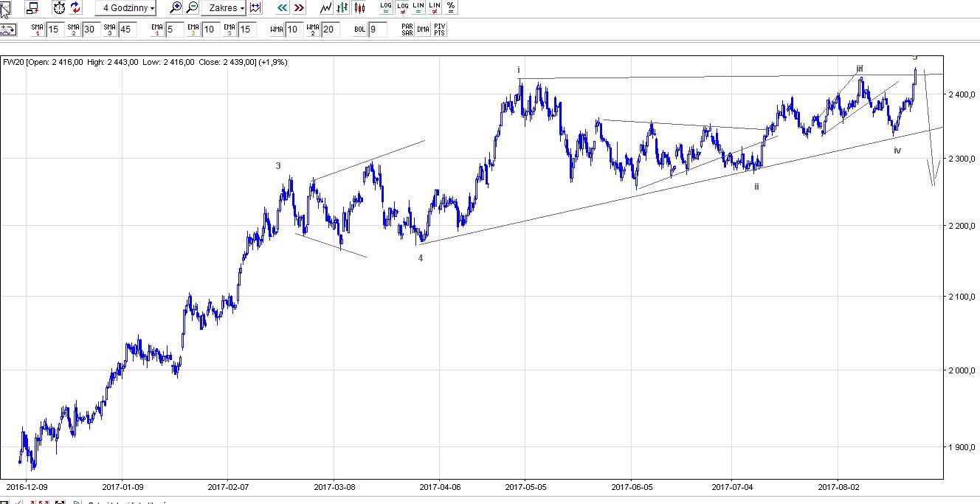Open the '4 Godzinny' interval dropdown
This screenshot has height=504, width=980.
[x=125, y=8]
